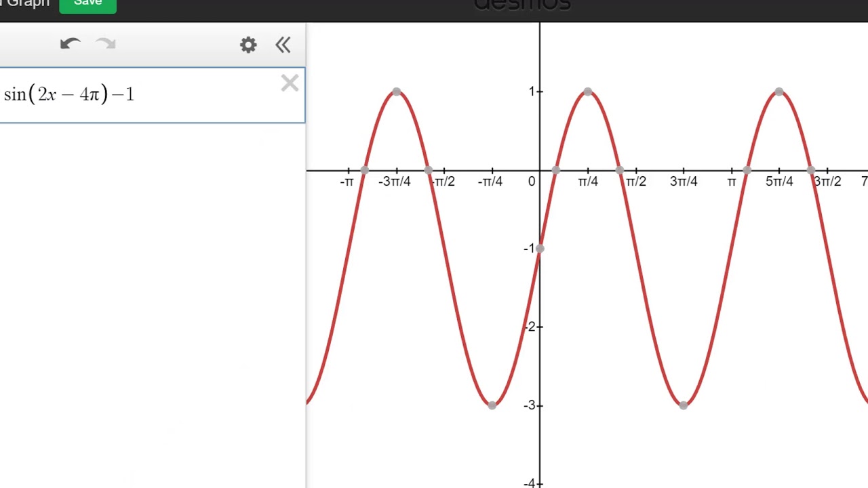The width and height of the screenshot is (868, 488).
Task: Click the green Save button
Action: pyautogui.click(x=87, y=5)
